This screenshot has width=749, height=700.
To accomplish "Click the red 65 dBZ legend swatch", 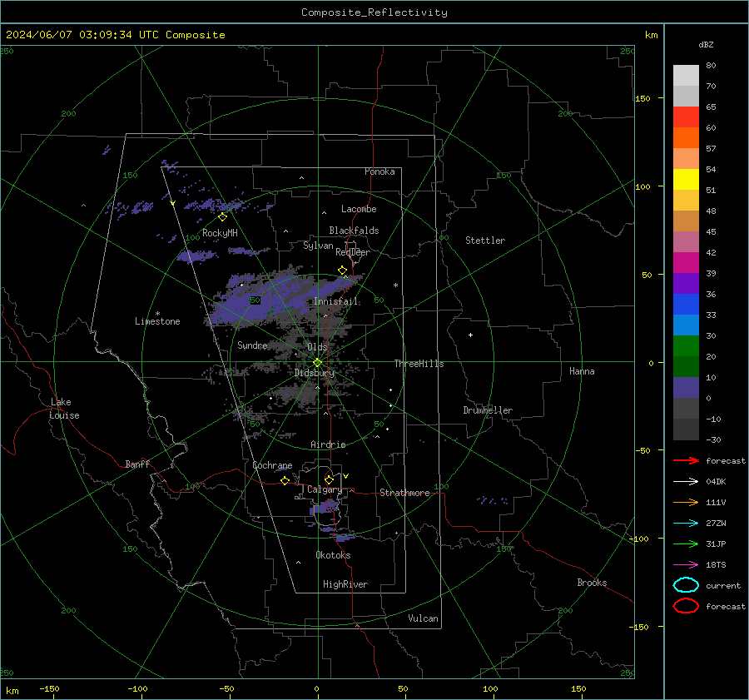I will coord(686,117).
